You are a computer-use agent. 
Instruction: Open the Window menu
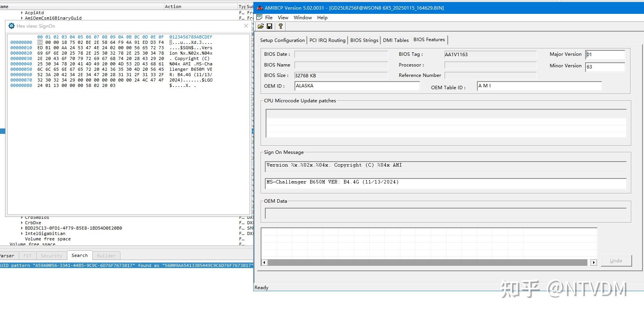coord(303,17)
